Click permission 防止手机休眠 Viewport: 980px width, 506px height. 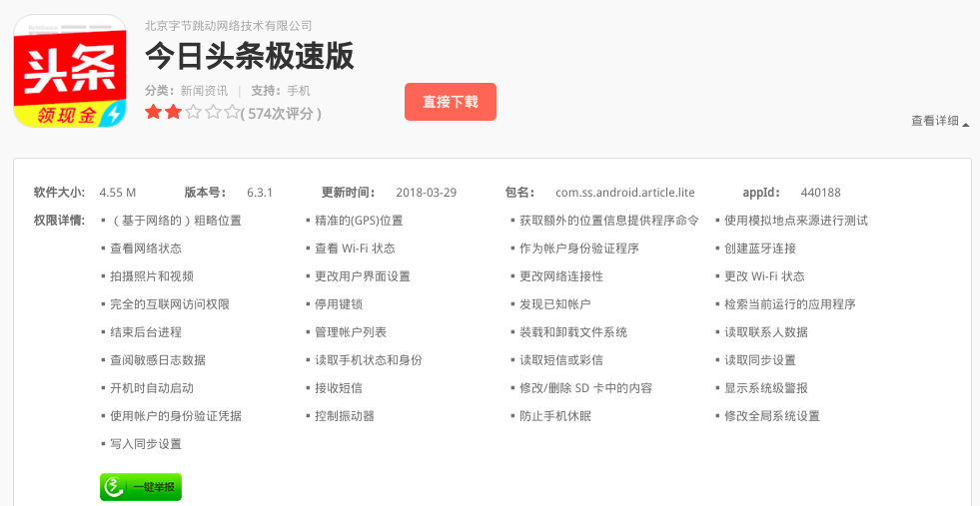click(x=555, y=416)
